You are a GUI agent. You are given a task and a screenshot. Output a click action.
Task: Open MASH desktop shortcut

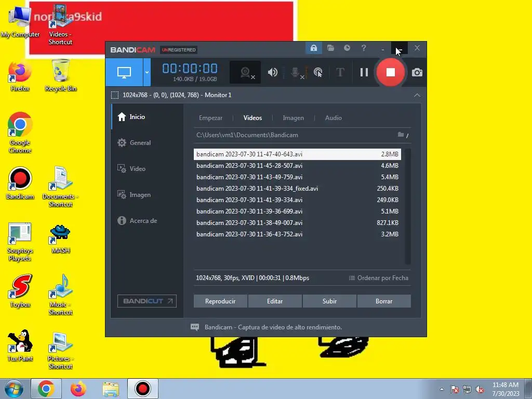pos(60,239)
